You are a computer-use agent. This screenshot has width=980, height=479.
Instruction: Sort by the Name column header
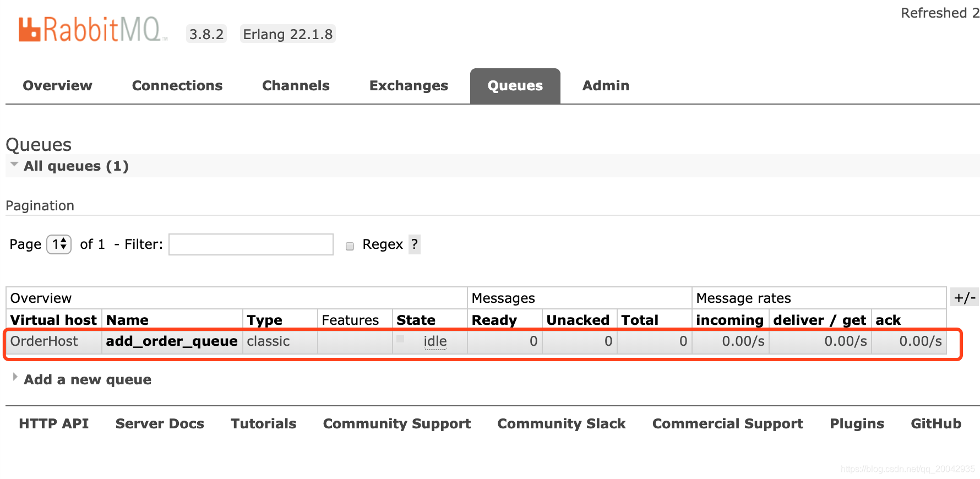[x=127, y=320]
